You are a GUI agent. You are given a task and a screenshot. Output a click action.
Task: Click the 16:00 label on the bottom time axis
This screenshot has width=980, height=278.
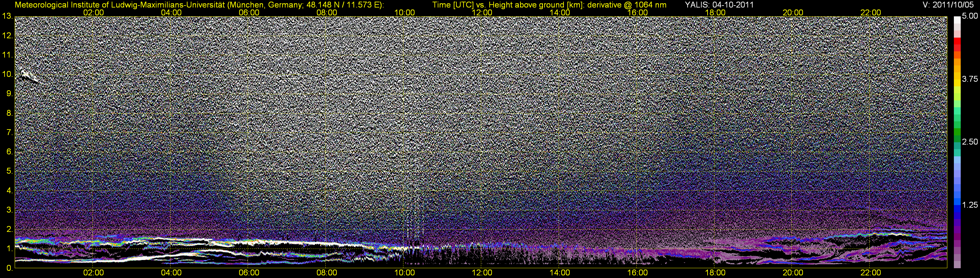(638, 273)
